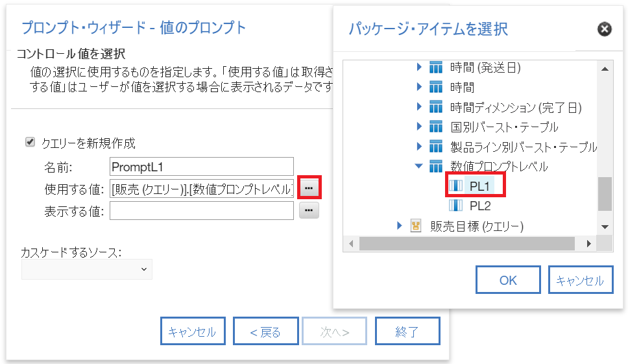Click the 名前 input field containing PromptL1

[202, 167]
